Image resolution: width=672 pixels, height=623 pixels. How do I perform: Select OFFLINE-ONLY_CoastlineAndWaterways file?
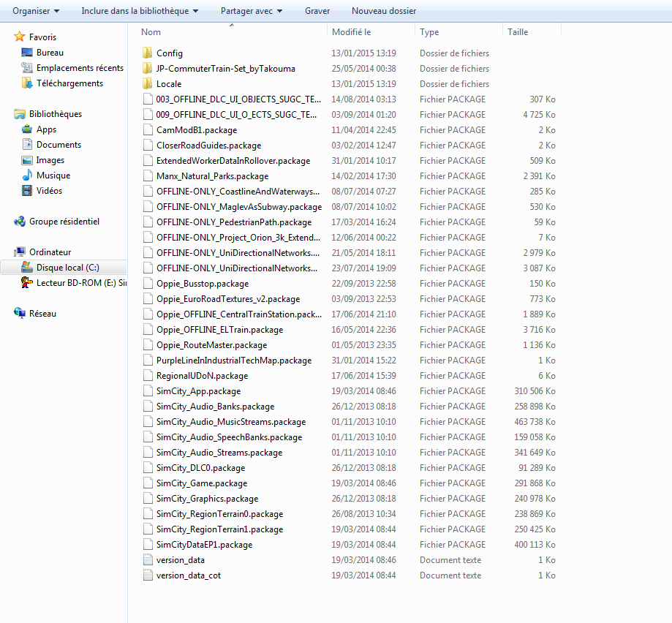(238, 192)
